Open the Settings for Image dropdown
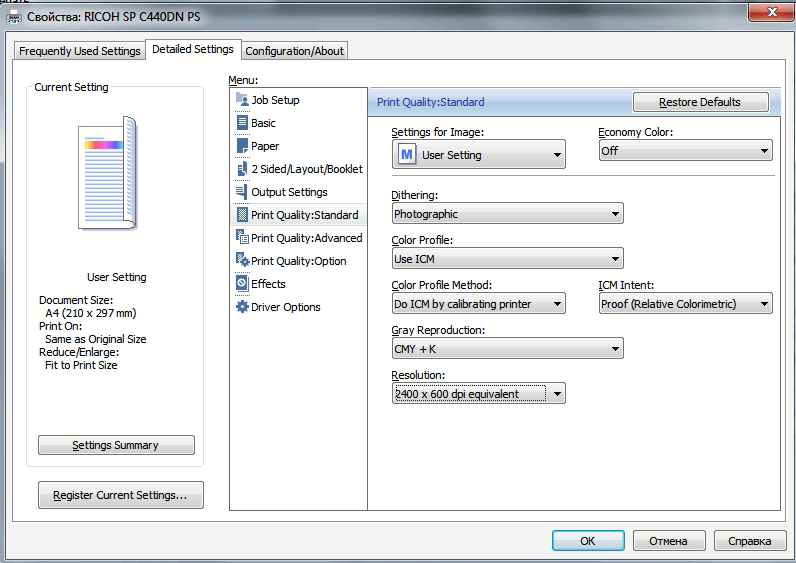 (x=478, y=154)
